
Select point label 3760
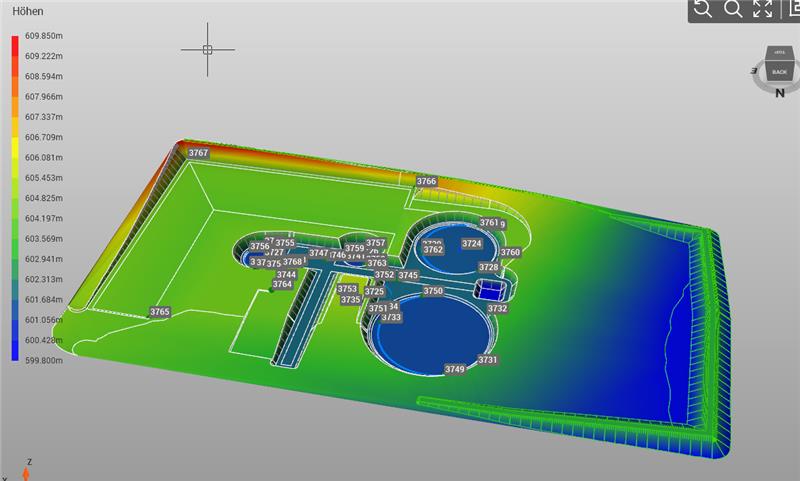[x=510, y=252]
